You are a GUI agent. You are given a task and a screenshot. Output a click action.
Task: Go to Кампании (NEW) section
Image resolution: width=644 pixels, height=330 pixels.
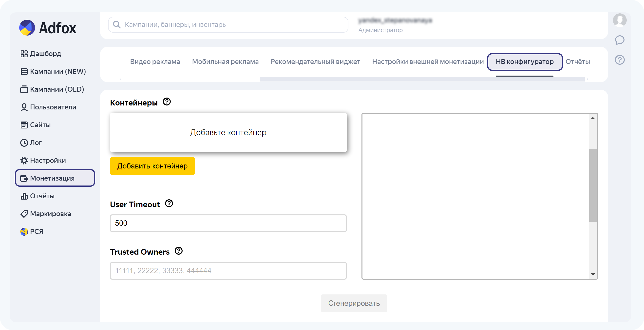pos(53,72)
